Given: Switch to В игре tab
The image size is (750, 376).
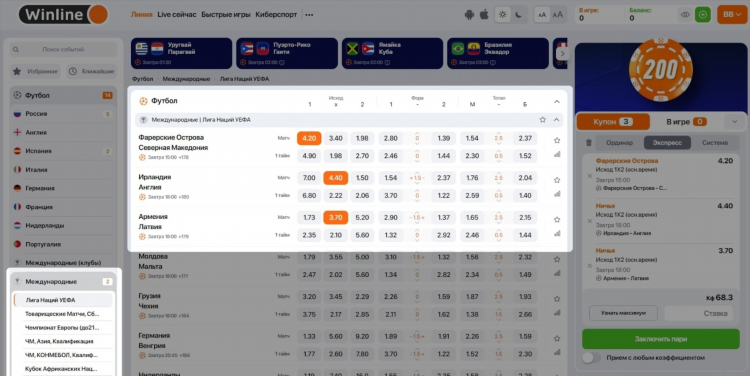Looking at the screenshot, I should tap(686, 122).
